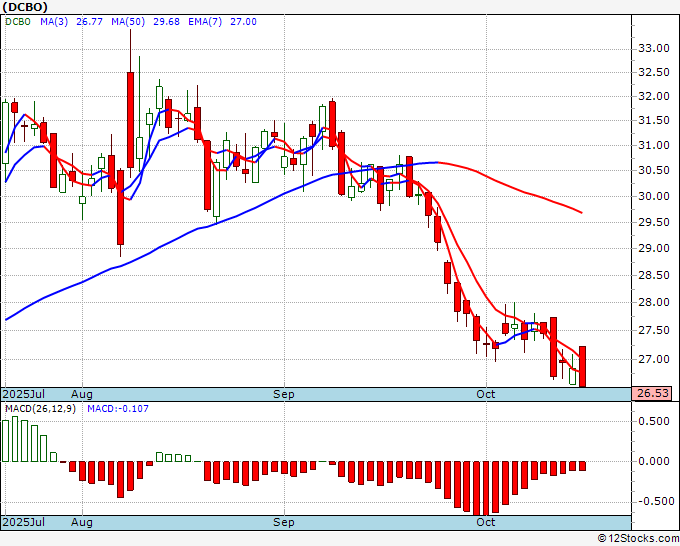Click the 33.00 price axis label
Image resolution: width=680 pixels, height=546 pixels.
tap(654, 48)
